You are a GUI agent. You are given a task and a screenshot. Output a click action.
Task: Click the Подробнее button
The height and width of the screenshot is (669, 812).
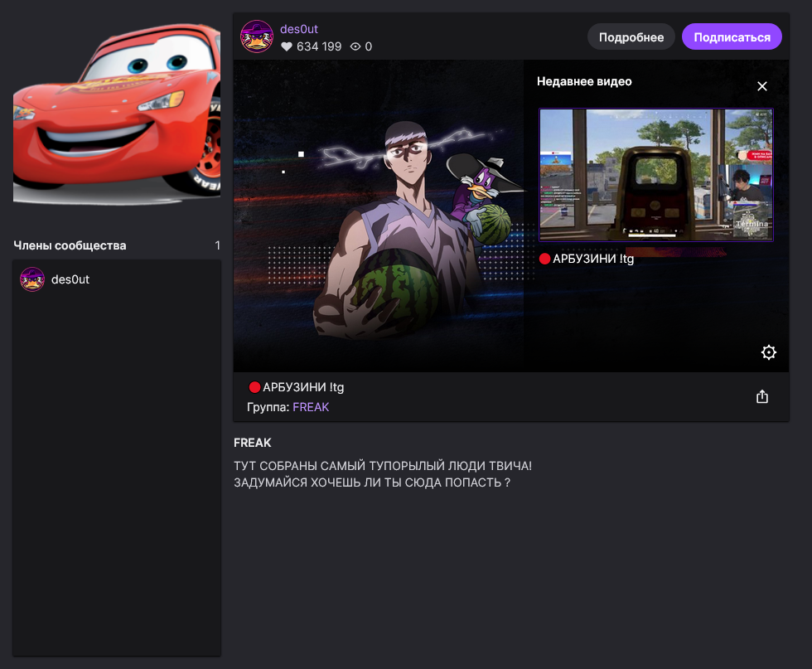coord(631,36)
